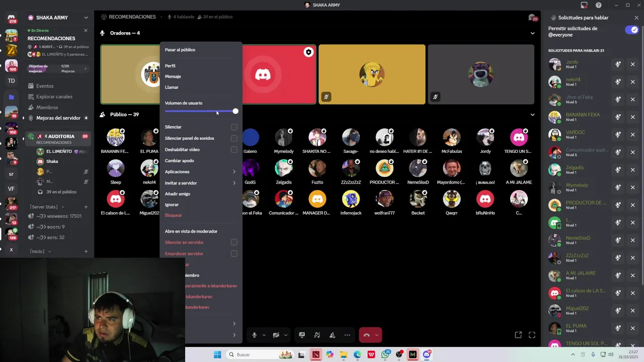The image size is (644, 362).
Task: Open Mejoras del servidor entry
Action: [x=57, y=118]
